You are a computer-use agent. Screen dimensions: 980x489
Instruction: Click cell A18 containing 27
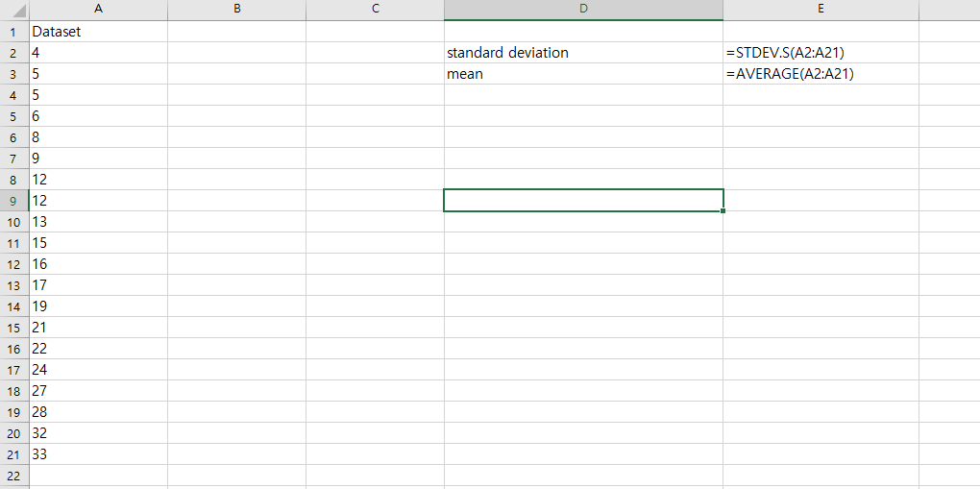(x=98, y=391)
